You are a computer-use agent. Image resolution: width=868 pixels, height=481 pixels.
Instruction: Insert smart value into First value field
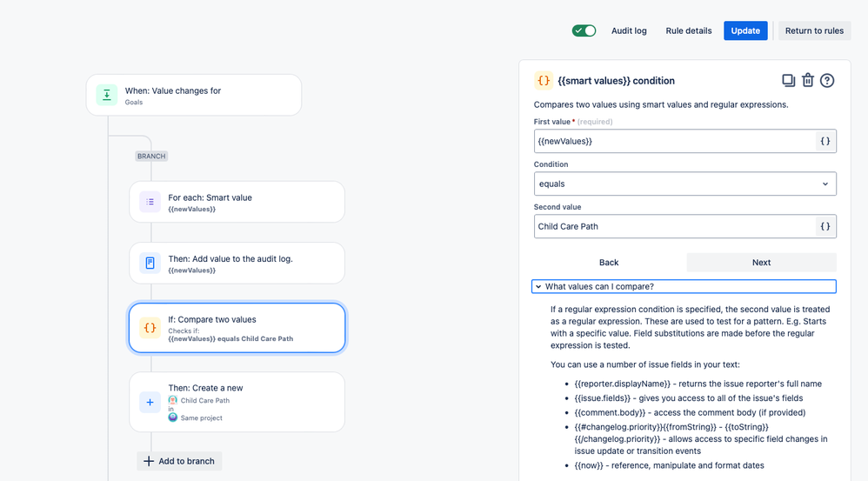825,141
